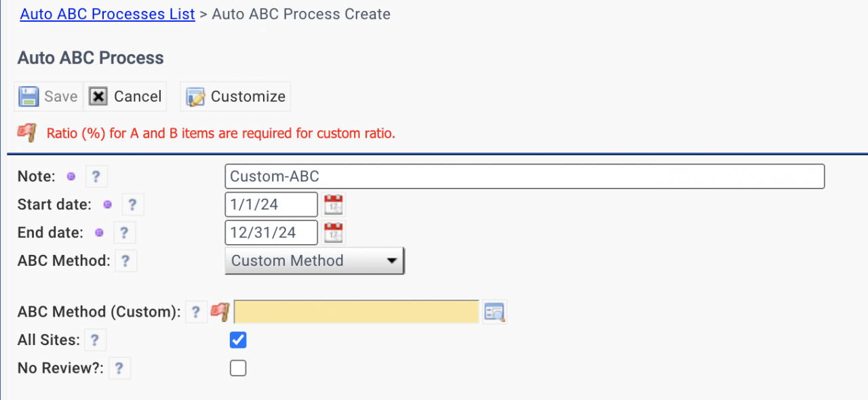The image size is (868, 400).
Task: Show help for All Sites option
Action: (x=95, y=340)
